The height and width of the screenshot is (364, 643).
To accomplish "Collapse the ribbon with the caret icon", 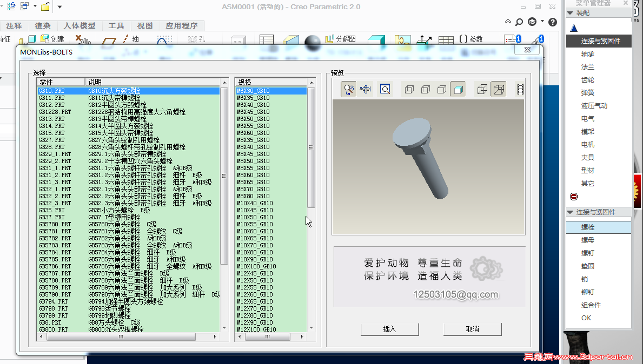I will (508, 21).
